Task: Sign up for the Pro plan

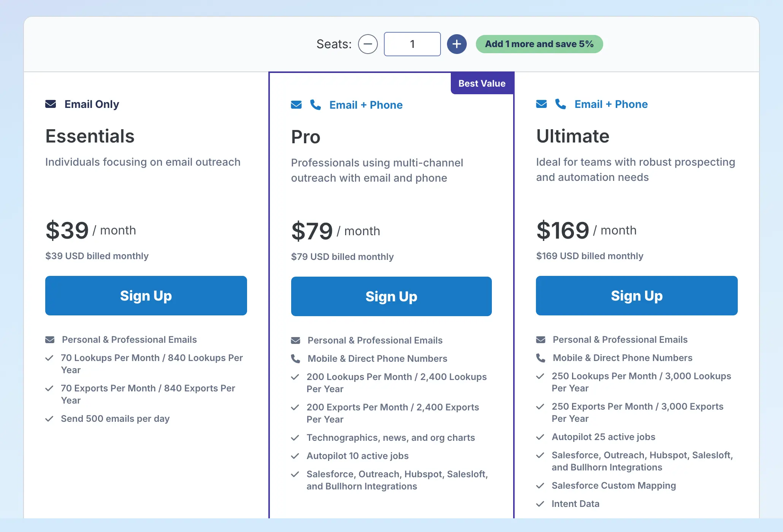Action: click(391, 296)
